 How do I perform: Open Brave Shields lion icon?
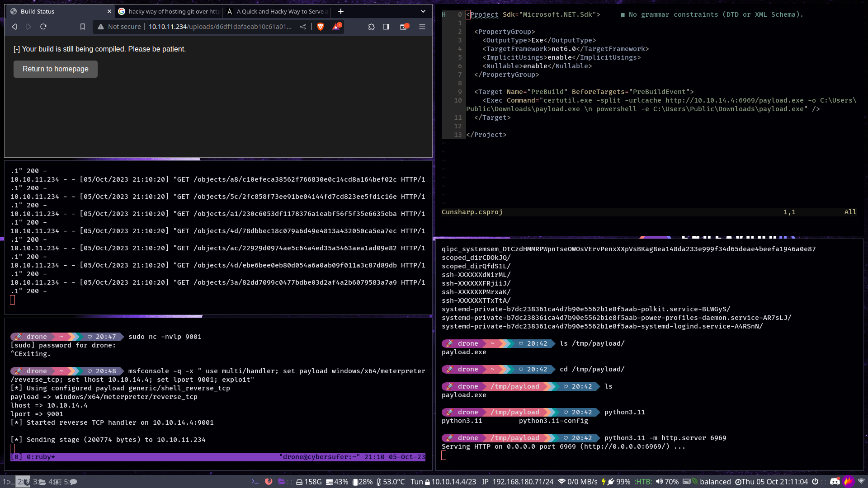tap(321, 27)
